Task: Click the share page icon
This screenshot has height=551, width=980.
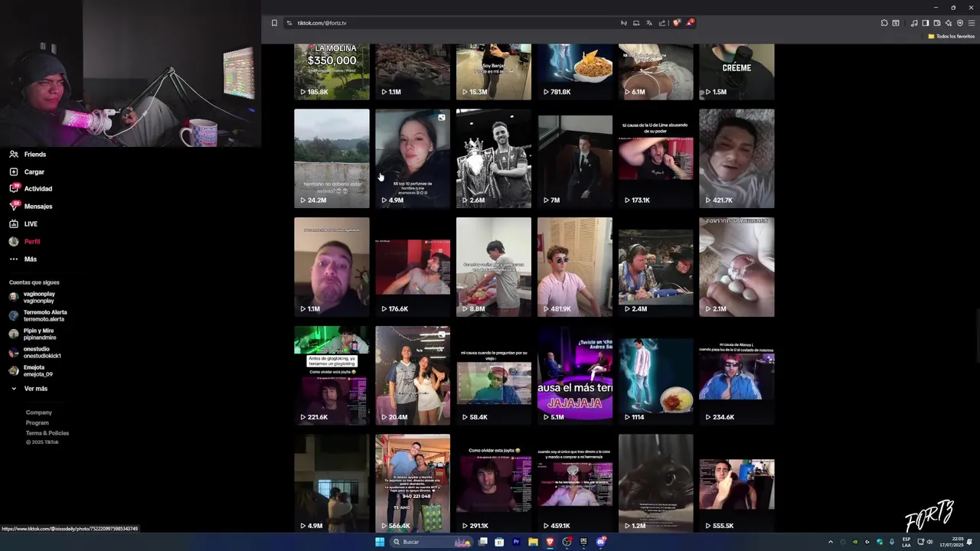Action: click(662, 23)
